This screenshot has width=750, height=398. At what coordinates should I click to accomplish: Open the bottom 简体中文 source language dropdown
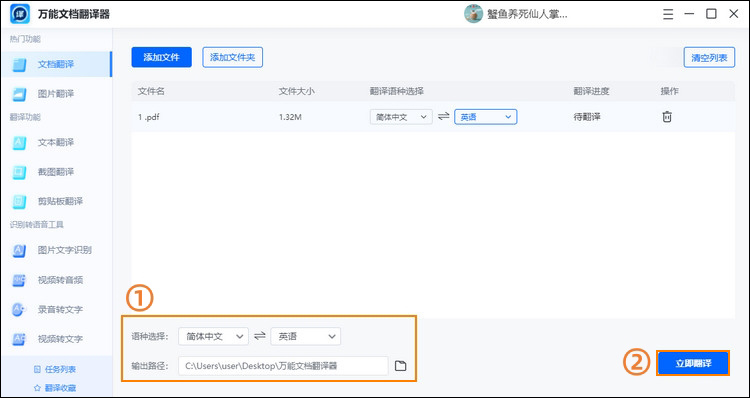213,336
